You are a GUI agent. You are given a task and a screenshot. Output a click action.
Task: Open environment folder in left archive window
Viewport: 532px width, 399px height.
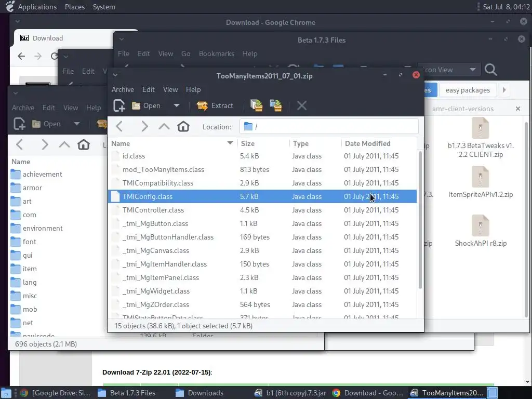[37, 229]
